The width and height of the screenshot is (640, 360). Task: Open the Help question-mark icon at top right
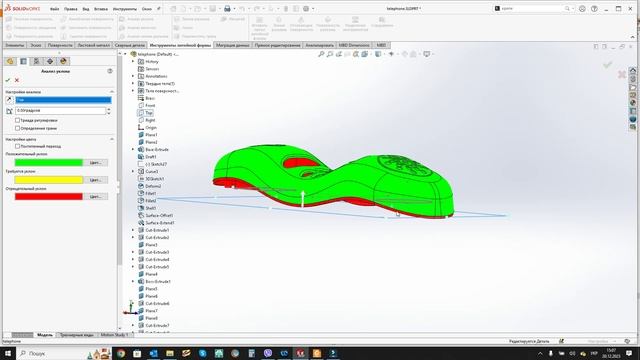point(595,9)
